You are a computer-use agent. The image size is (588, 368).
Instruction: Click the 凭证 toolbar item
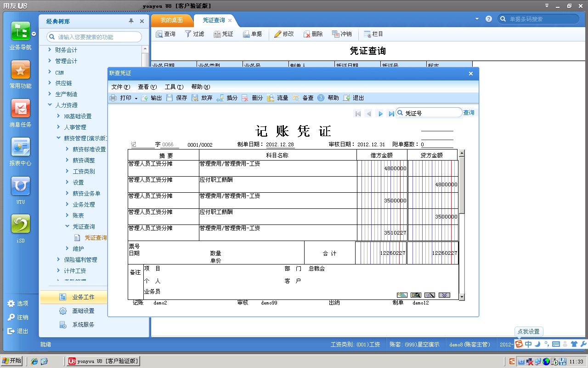tap(223, 34)
